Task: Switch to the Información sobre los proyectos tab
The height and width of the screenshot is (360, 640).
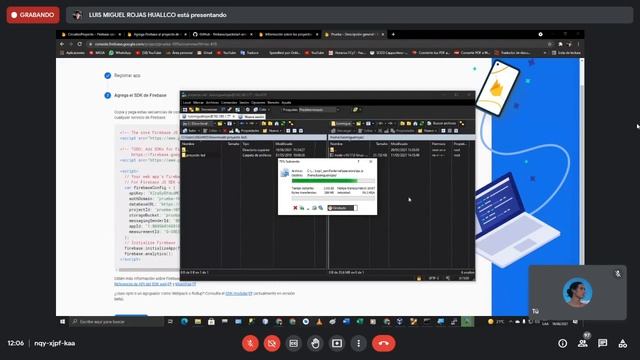Action: point(288,34)
